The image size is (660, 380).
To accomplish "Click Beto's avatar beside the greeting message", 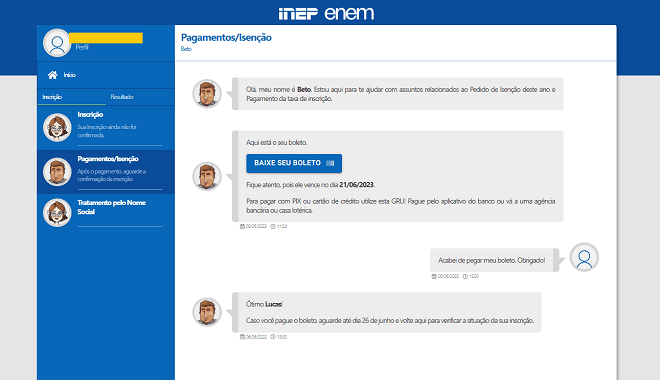I will click(x=207, y=93).
